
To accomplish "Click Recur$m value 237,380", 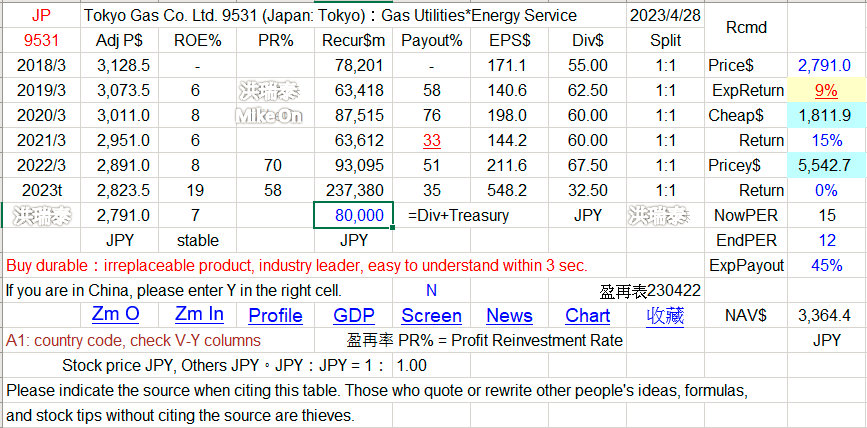I will [356, 190].
